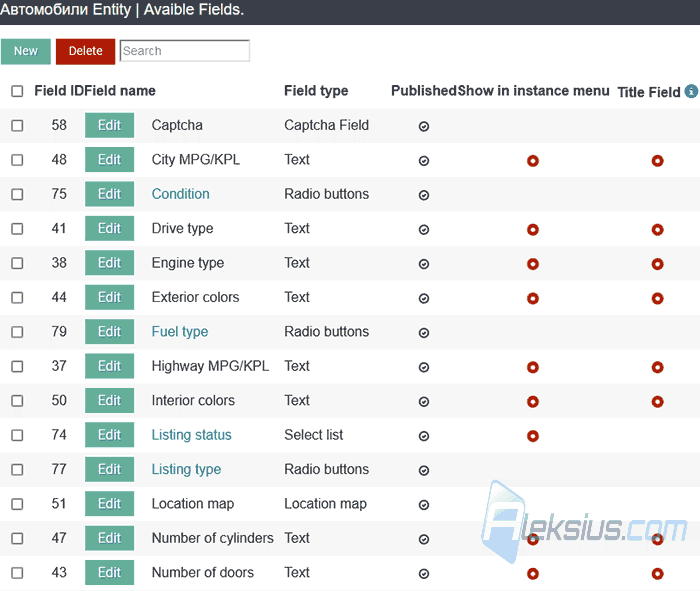700x591 pixels.
Task: Toggle Exterior colors Title Field red icon
Action: tap(657, 298)
